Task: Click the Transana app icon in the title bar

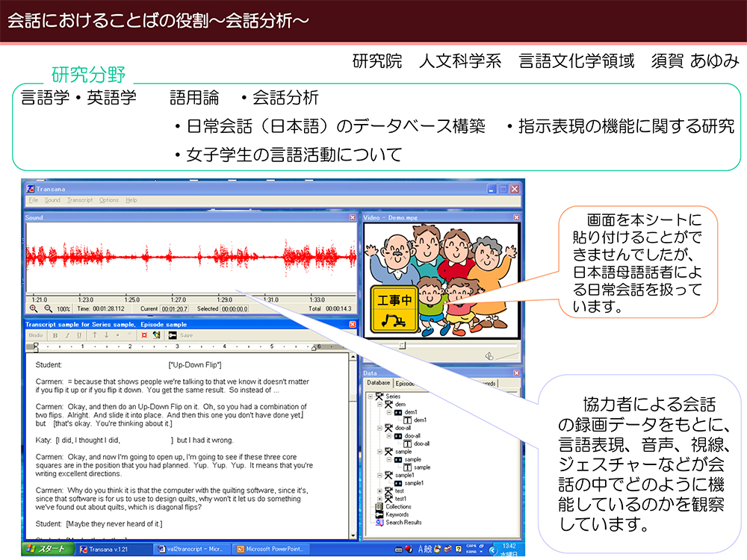Action: (31, 189)
